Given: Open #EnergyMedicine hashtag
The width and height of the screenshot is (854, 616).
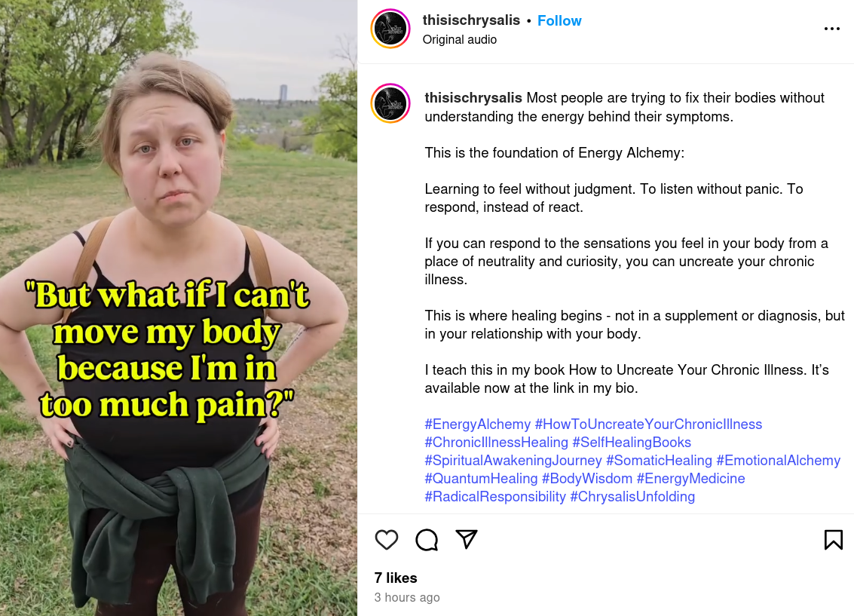Looking at the screenshot, I should tap(690, 478).
